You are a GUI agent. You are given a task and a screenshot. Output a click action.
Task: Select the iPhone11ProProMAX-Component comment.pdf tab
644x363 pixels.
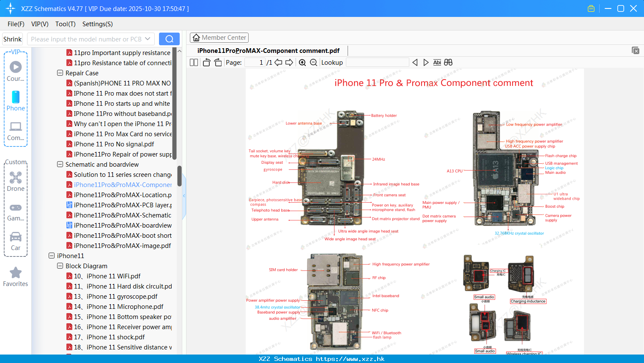[x=269, y=51]
